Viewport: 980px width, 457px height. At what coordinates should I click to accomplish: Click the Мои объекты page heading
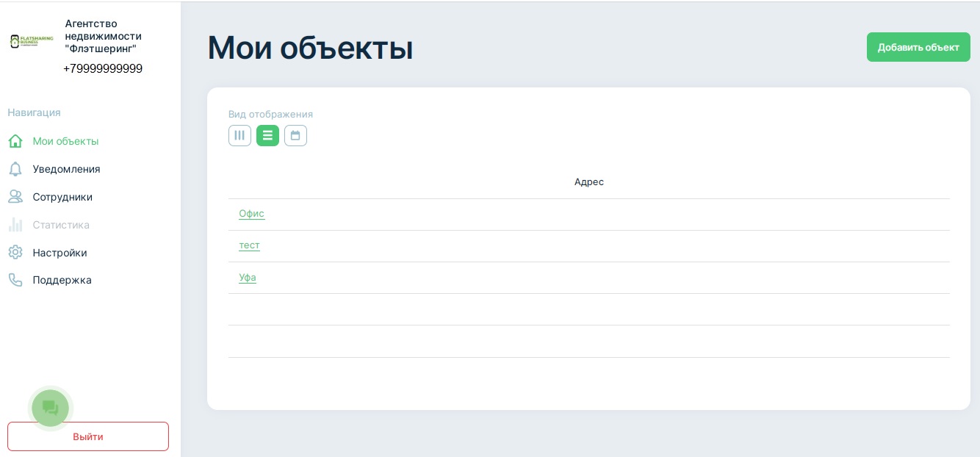310,48
